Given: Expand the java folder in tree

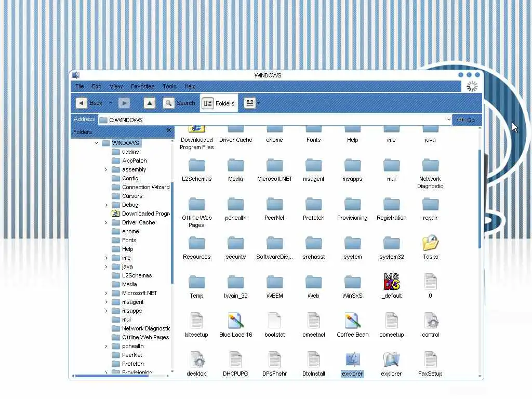Looking at the screenshot, I should pos(106,267).
